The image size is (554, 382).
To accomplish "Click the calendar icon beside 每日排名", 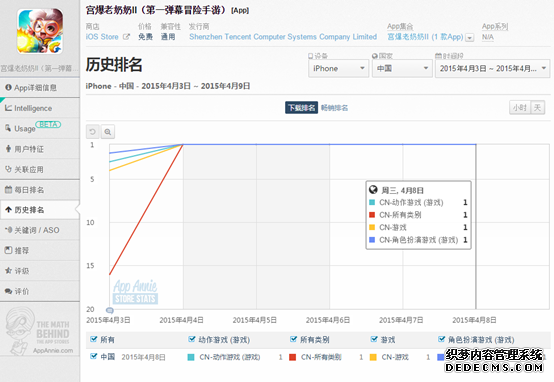I will coord(8,189).
